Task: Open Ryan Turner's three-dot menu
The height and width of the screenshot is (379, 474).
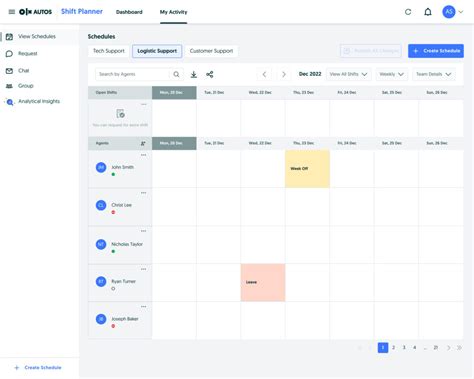Action: pos(143,269)
